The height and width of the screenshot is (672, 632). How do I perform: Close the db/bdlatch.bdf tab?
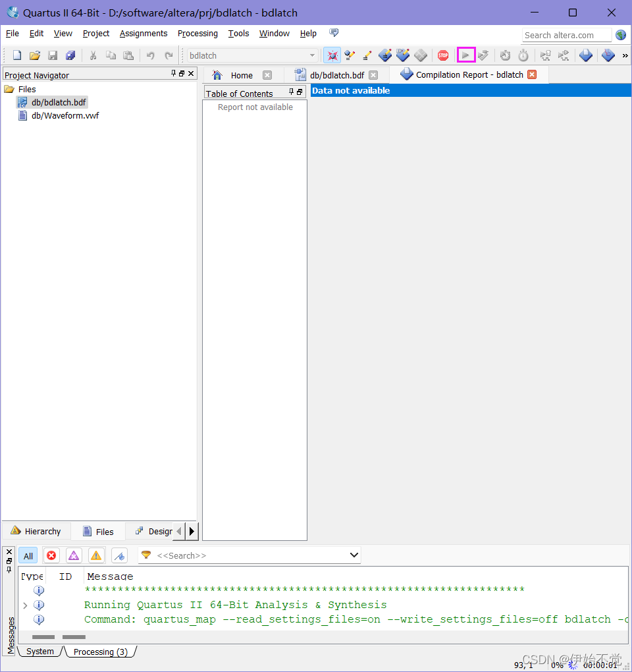tap(373, 75)
